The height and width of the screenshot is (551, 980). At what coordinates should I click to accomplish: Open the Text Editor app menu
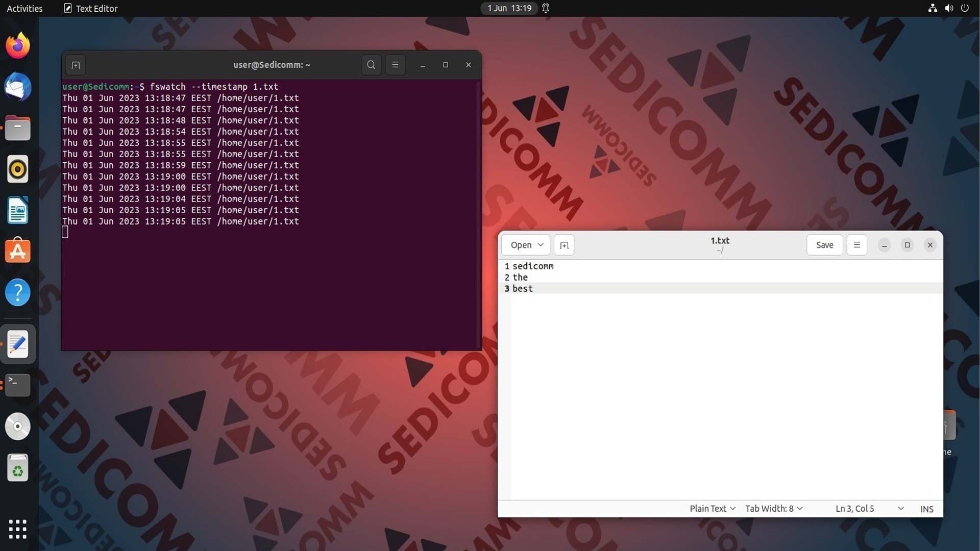(90, 8)
